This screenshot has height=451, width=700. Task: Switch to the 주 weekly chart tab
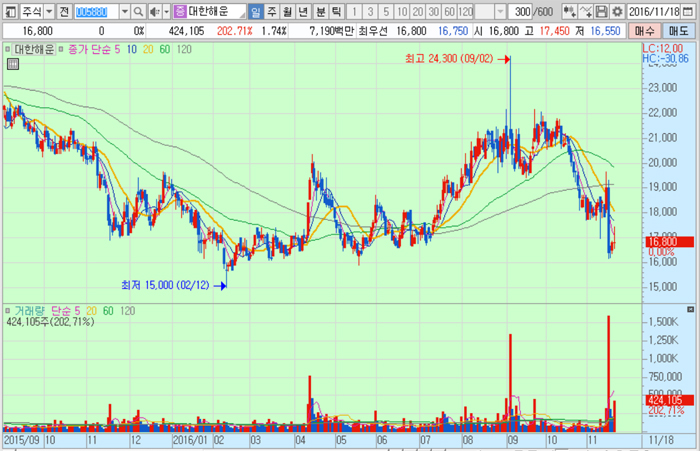coord(273,12)
